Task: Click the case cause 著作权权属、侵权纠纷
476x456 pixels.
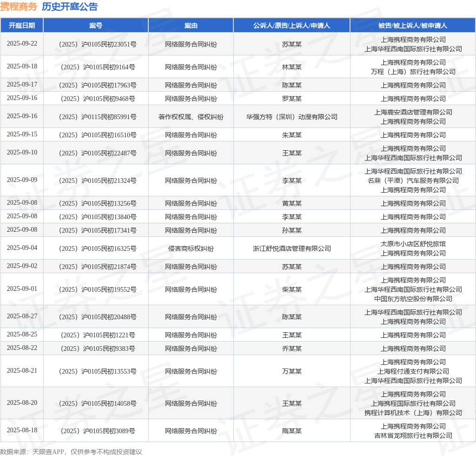Action: [x=191, y=117]
